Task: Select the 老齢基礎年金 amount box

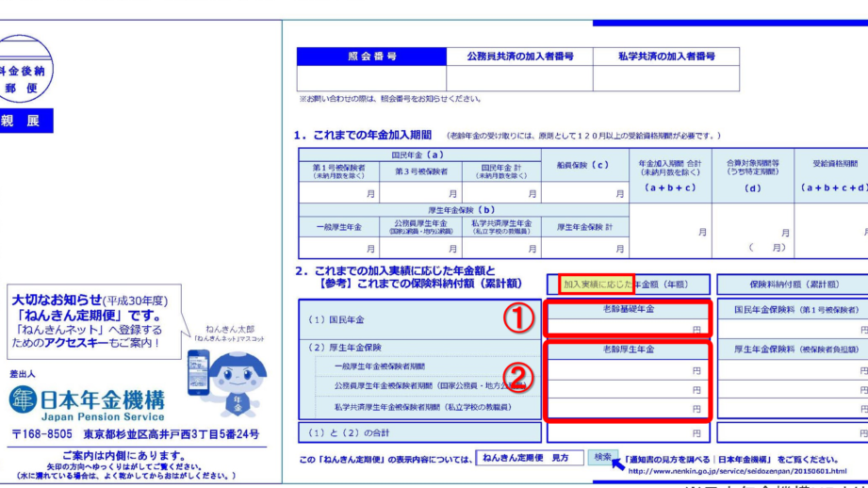Action: (x=627, y=329)
